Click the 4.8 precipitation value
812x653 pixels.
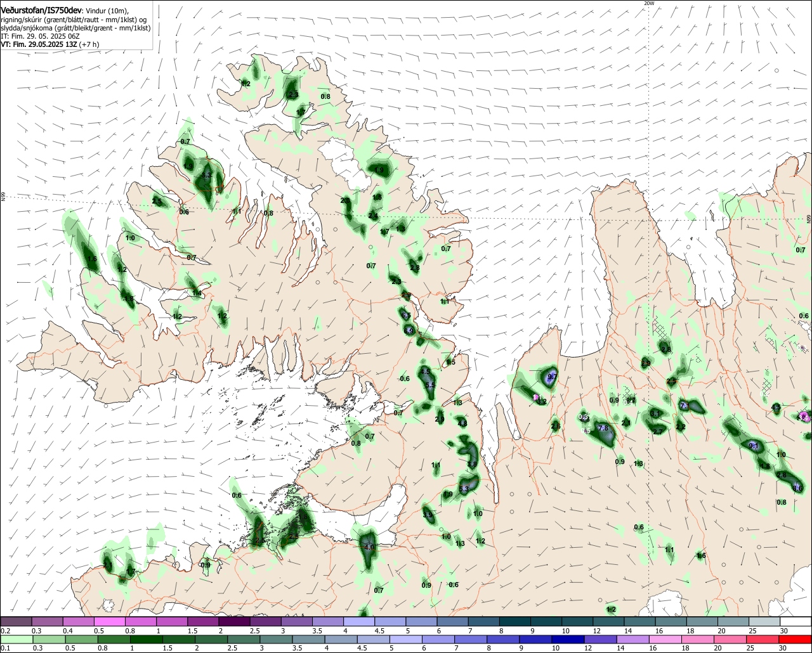click(462, 423)
